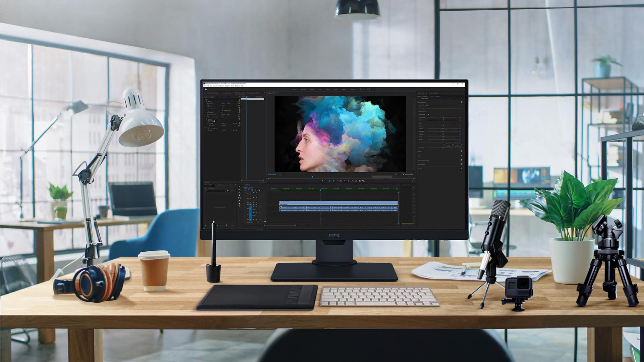Click Tint slider in Lumetri
644x362 pixels.
443,120
